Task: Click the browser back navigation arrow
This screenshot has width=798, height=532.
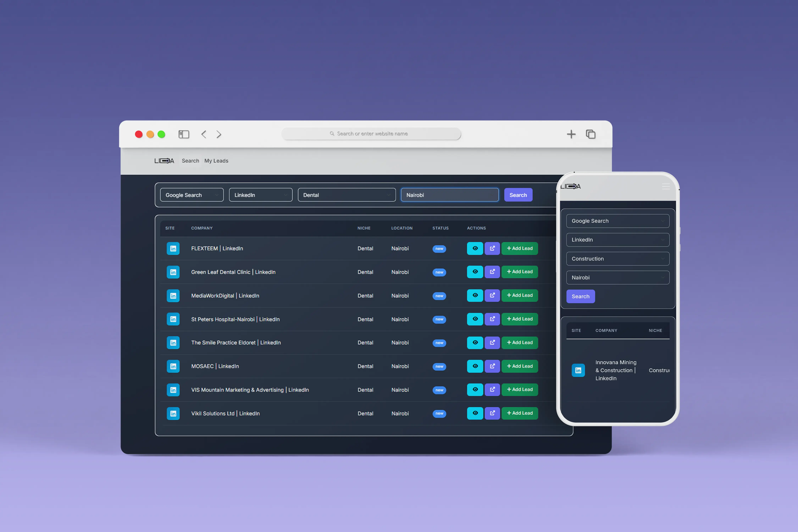Action: pyautogui.click(x=204, y=134)
